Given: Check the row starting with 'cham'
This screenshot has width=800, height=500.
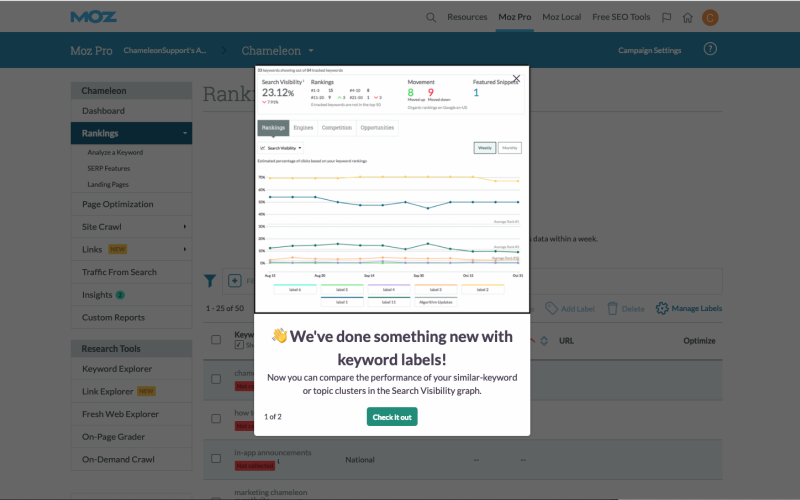Looking at the screenshot, I should [x=216, y=379].
